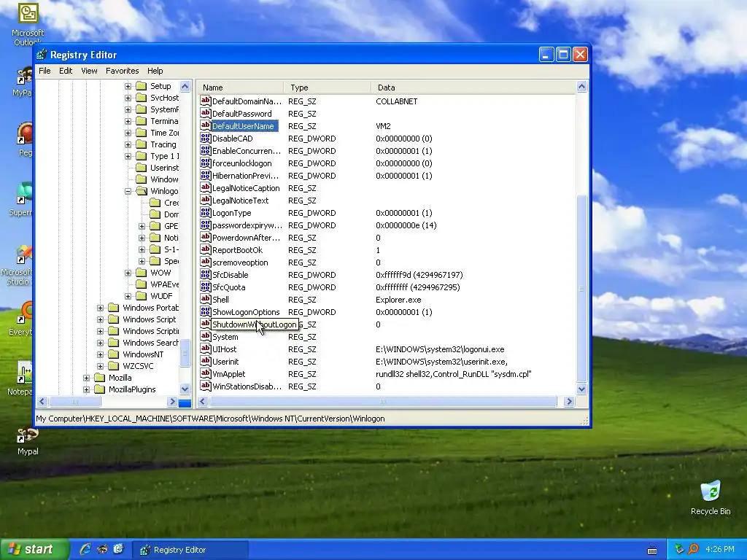The image size is (747, 560).
Task: Click the Tracing folder icon in tree
Action: tap(141, 144)
